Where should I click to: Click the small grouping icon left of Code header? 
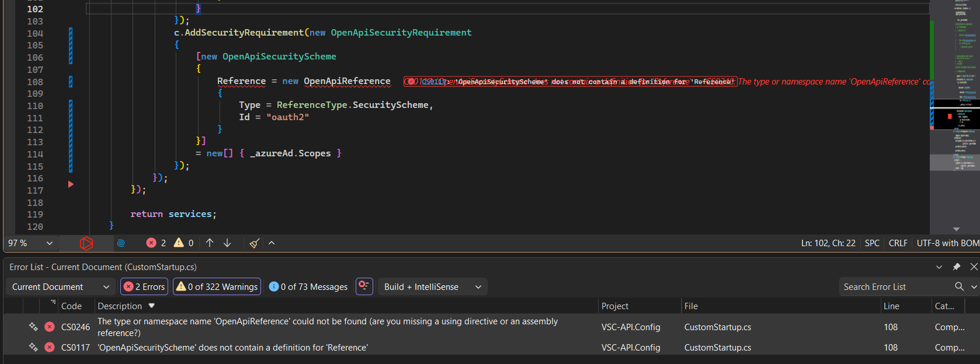pyautogui.click(x=53, y=302)
